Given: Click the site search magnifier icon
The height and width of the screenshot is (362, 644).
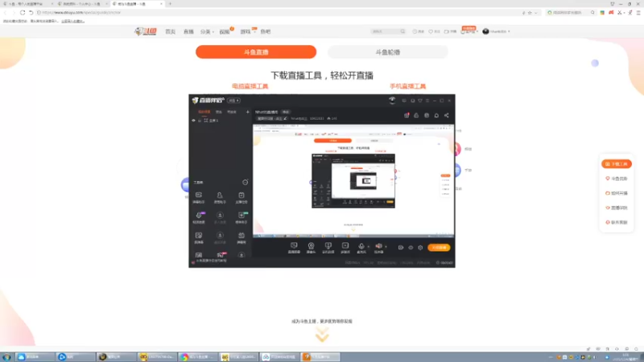Looking at the screenshot, I should [x=402, y=31].
